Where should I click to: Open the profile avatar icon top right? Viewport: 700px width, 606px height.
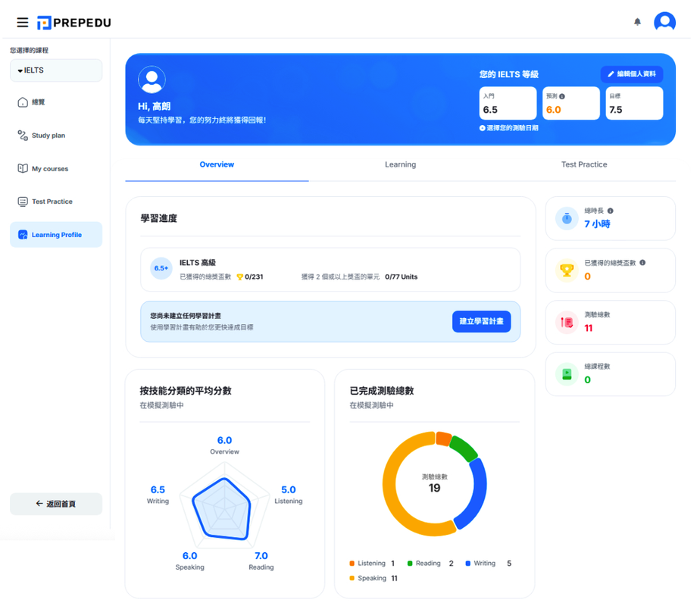click(x=664, y=22)
